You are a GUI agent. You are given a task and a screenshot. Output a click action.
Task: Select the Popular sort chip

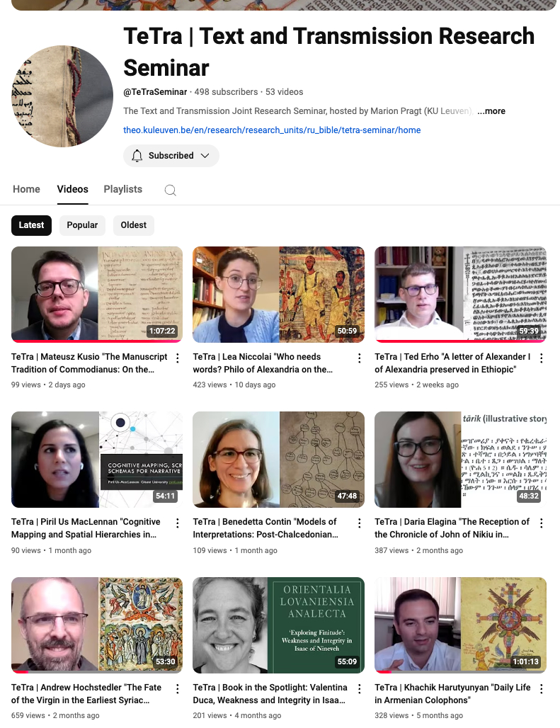82,225
